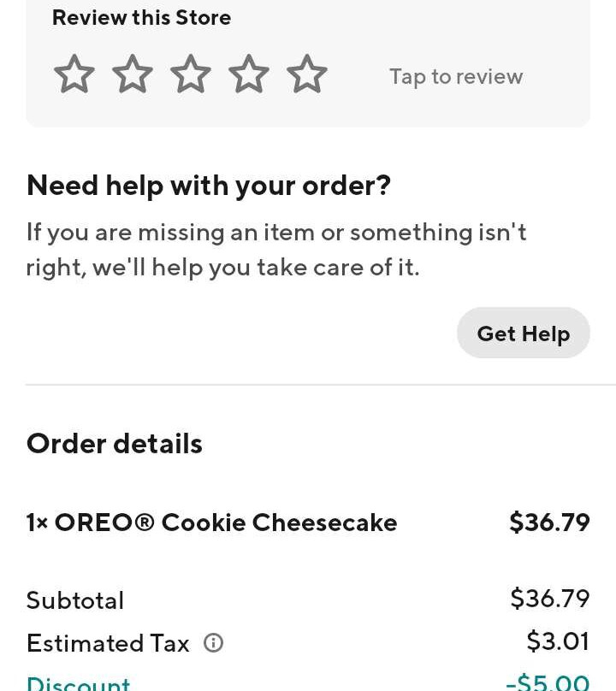
Task: Tap the 'Tap to review' text
Action: (x=455, y=77)
